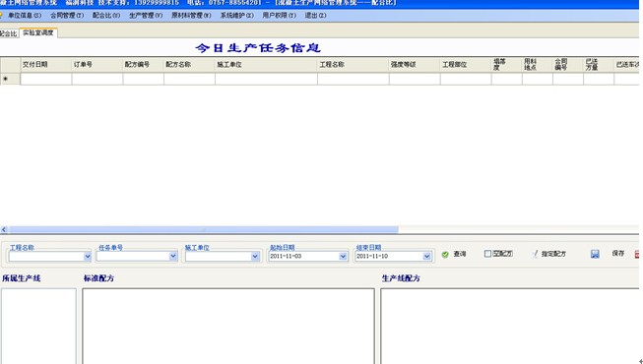Click the 配方编号 column header

pyautogui.click(x=143, y=65)
